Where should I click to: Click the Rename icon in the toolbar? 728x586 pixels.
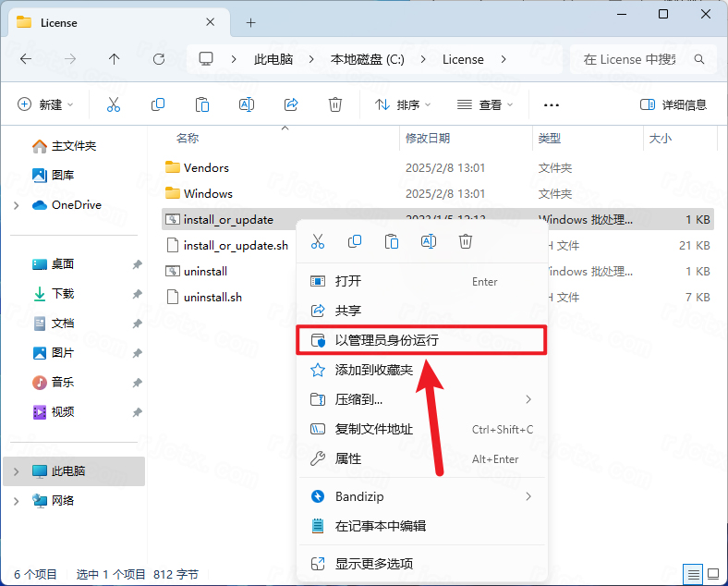pyautogui.click(x=247, y=105)
